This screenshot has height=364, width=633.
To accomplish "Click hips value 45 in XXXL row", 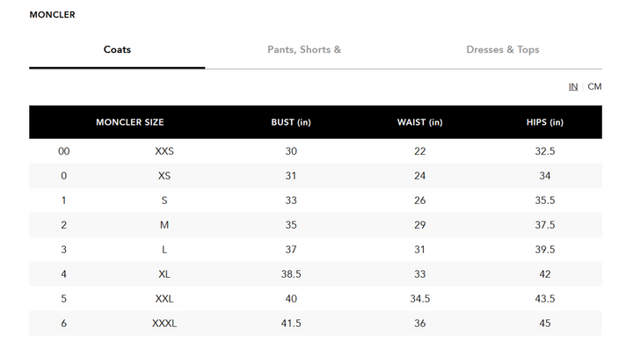I will (x=545, y=324).
